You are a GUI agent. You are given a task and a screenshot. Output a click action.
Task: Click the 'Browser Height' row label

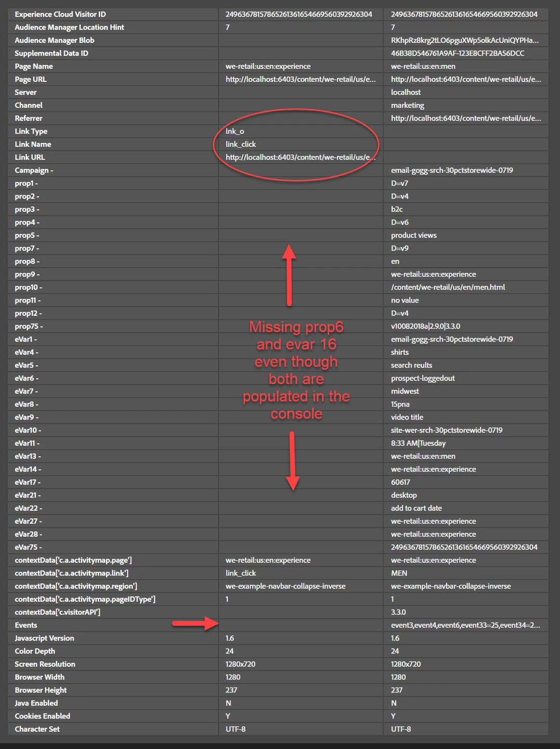click(x=40, y=690)
